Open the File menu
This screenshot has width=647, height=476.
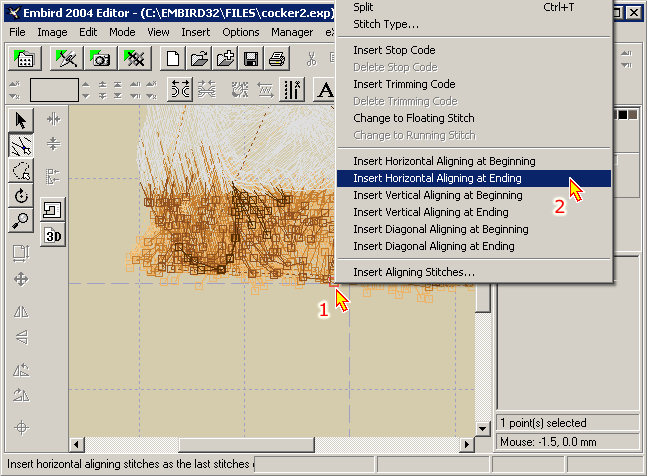pos(17,32)
